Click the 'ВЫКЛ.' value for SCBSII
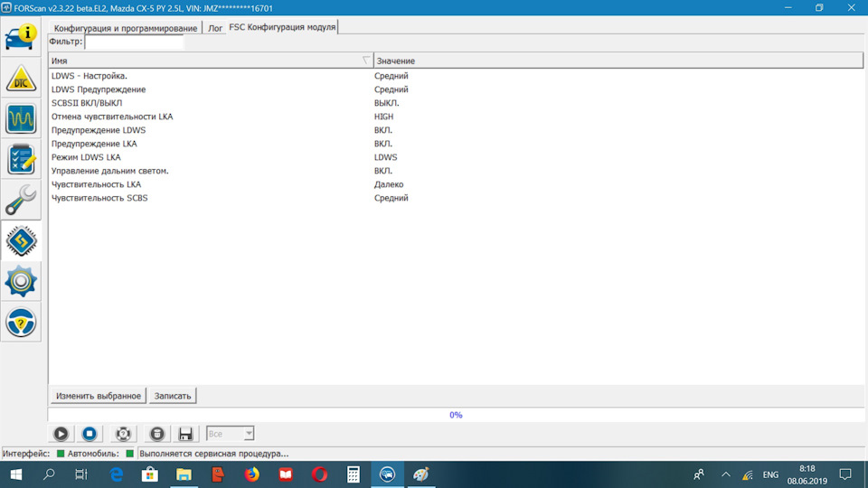 386,103
